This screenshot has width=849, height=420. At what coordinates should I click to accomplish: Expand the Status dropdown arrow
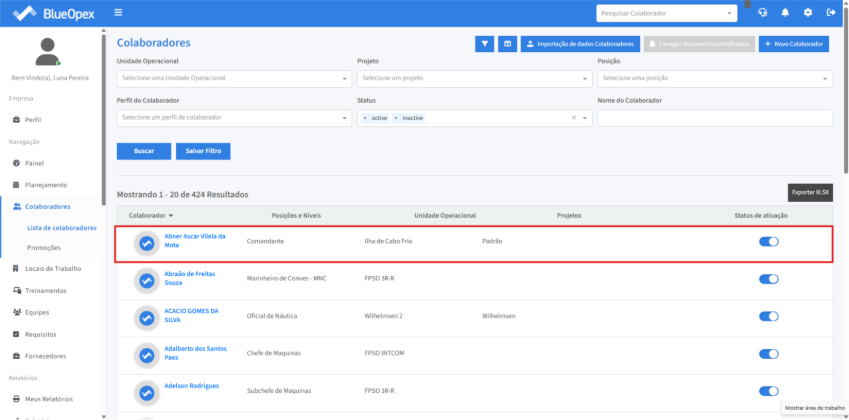click(585, 118)
